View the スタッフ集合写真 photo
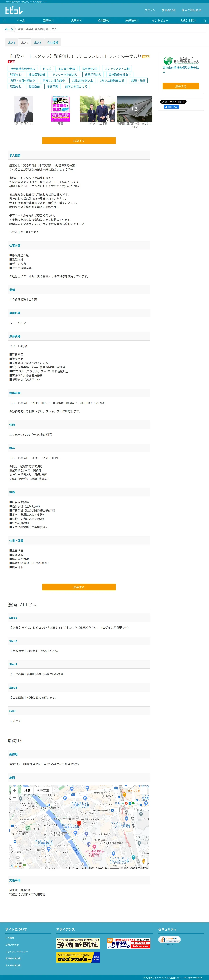This screenshot has width=209, height=980. (x=98, y=108)
